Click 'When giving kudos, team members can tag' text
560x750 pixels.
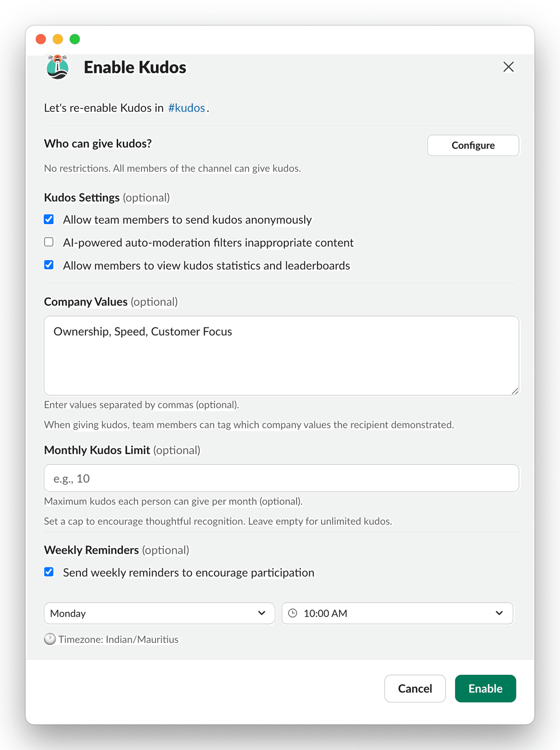249,425
